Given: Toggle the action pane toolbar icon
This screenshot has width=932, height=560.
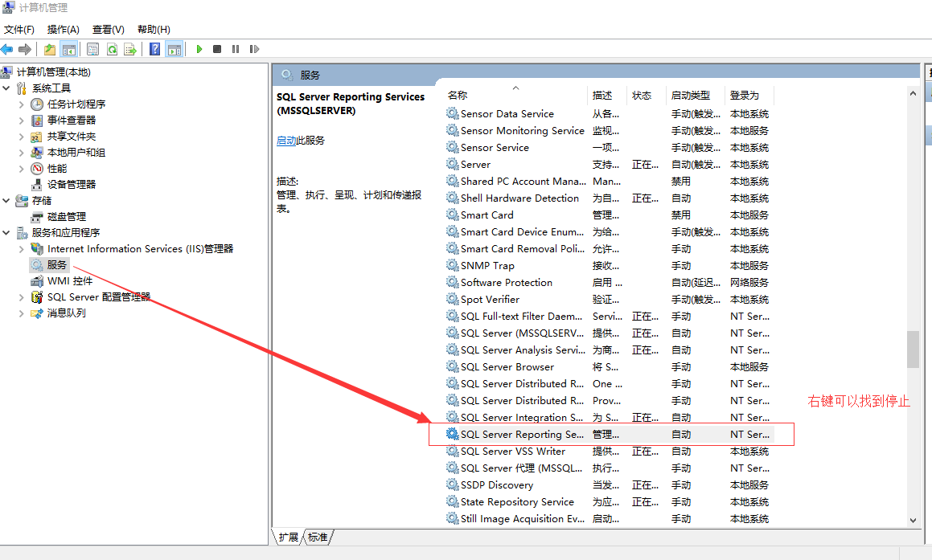Looking at the screenshot, I should 174,48.
